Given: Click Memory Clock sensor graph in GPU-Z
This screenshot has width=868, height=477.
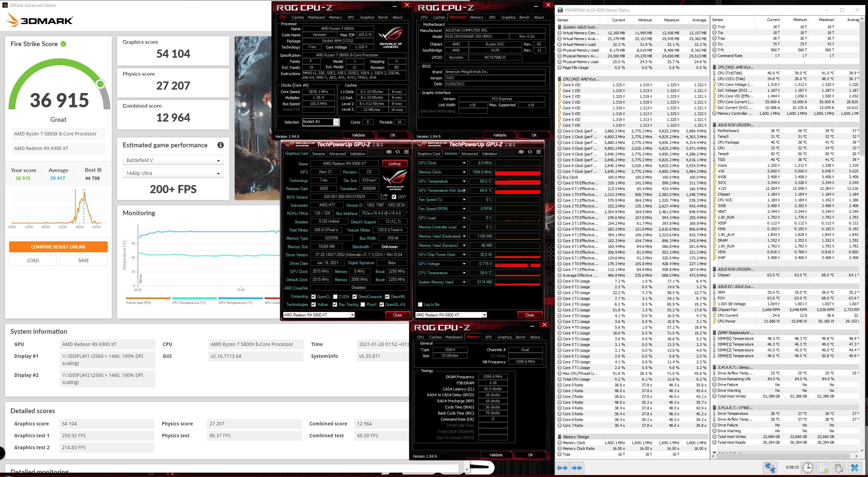Looking at the screenshot, I should coord(517,172).
